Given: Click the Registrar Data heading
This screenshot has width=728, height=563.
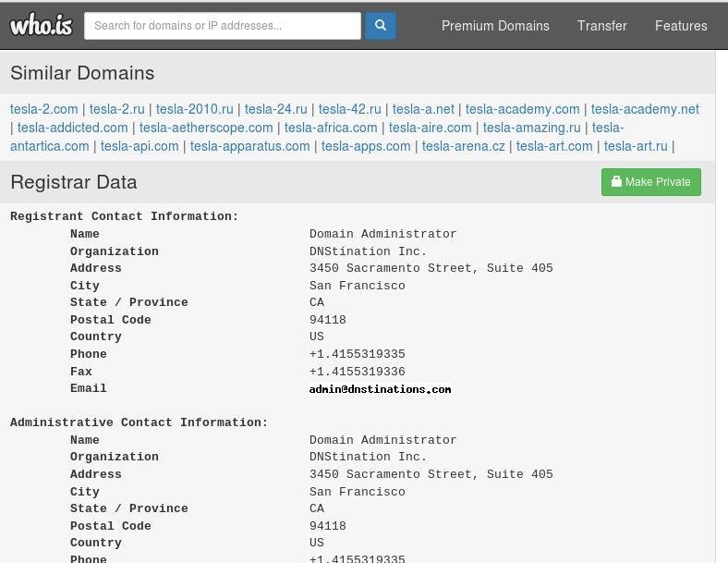Looking at the screenshot, I should tap(74, 182).
